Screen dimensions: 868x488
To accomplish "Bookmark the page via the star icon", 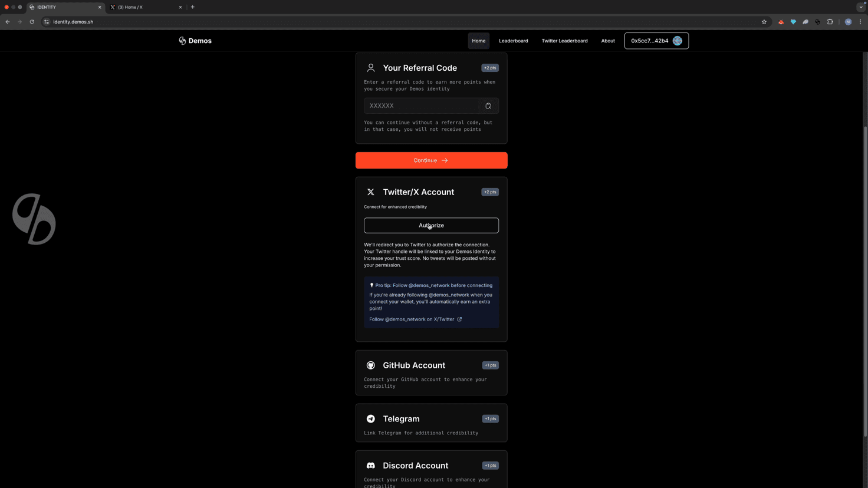I will pos(764,22).
